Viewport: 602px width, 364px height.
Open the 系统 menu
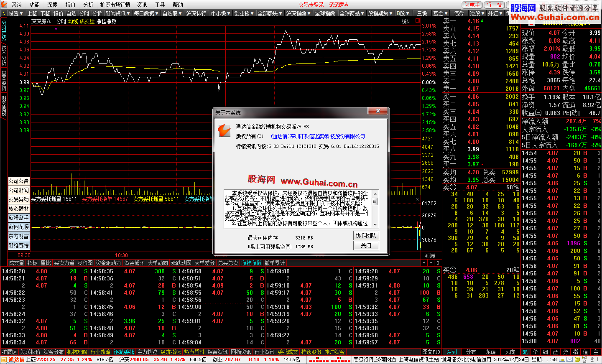coord(17,5)
